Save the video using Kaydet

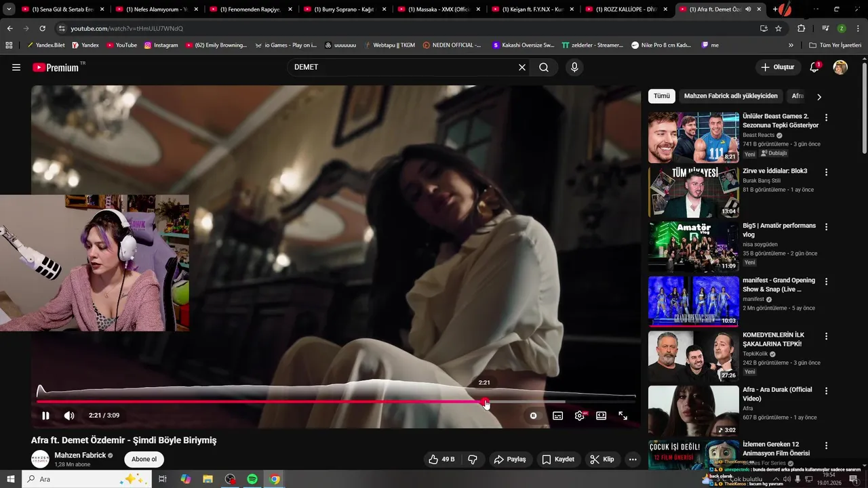click(558, 459)
